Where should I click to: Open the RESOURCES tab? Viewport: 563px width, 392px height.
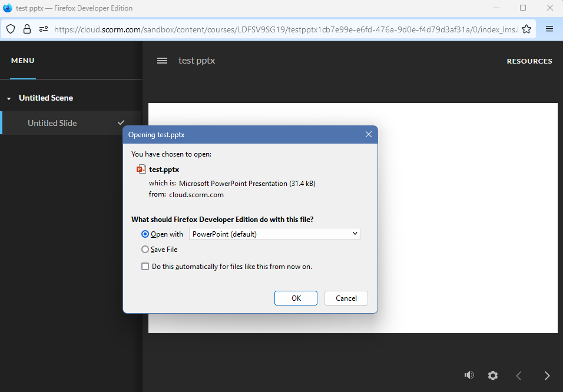(x=529, y=61)
